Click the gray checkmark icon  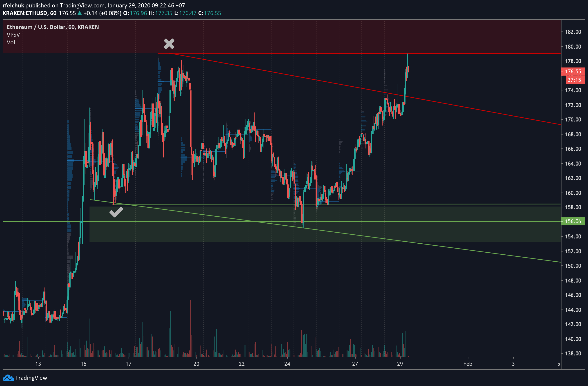[116, 212]
